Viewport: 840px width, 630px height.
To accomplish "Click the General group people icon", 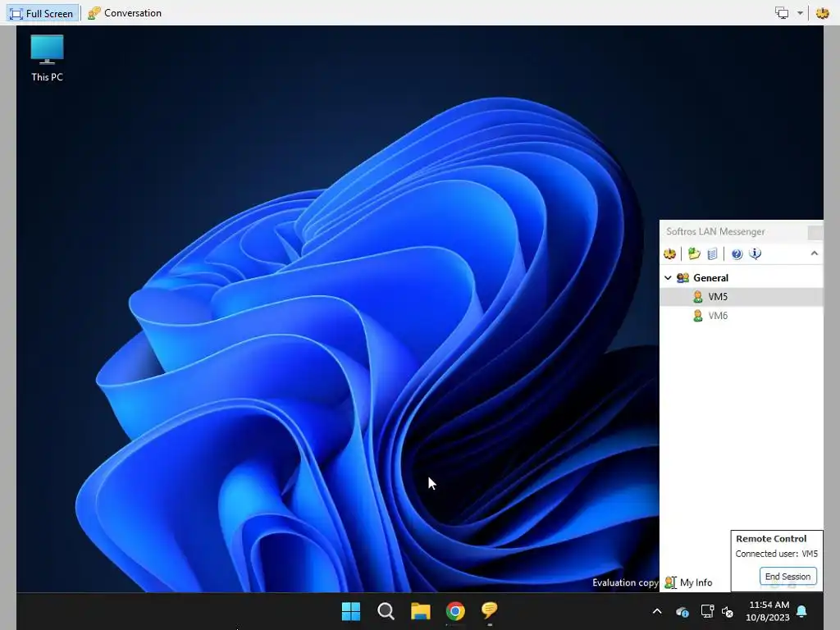I will pyautogui.click(x=683, y=277).
